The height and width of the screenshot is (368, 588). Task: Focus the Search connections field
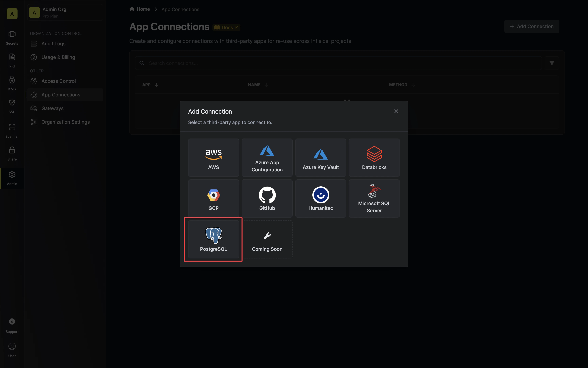[338, 63]
